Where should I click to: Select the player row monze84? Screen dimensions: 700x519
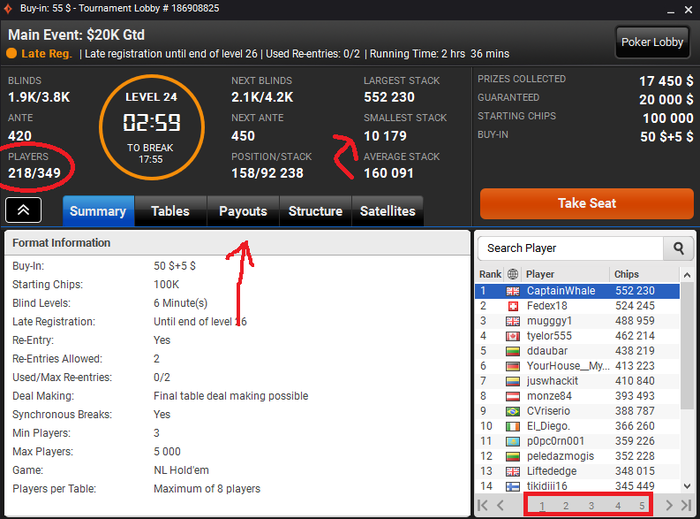click(578, 396)
